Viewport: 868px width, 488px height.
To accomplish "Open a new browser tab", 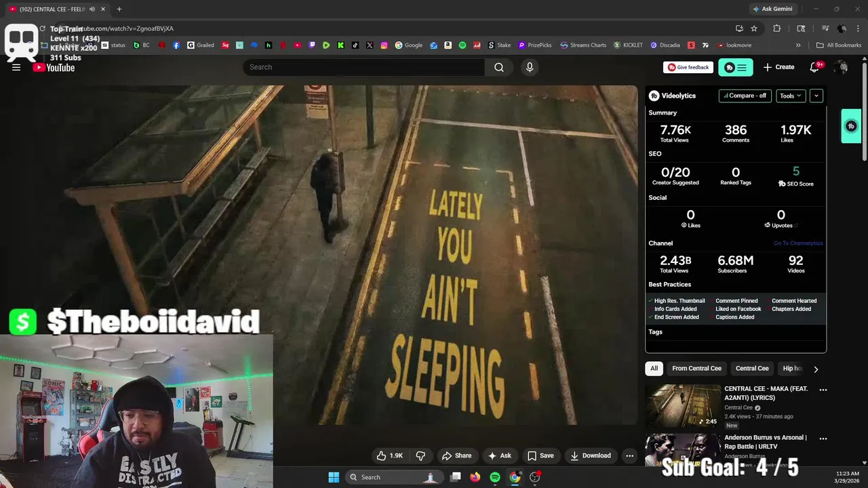I will pyautogui.click(x=119, y=9).
